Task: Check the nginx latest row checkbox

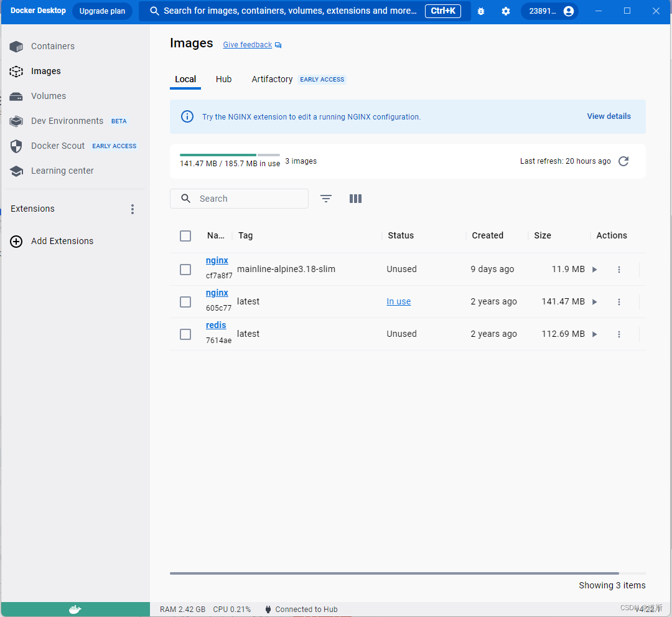Action: (x=185, y=302)
